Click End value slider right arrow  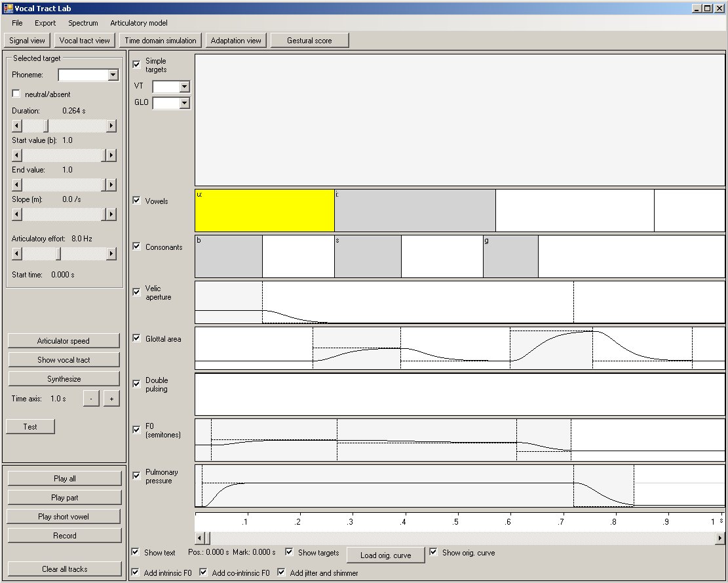pyautogui.click(x=111, y=185)
